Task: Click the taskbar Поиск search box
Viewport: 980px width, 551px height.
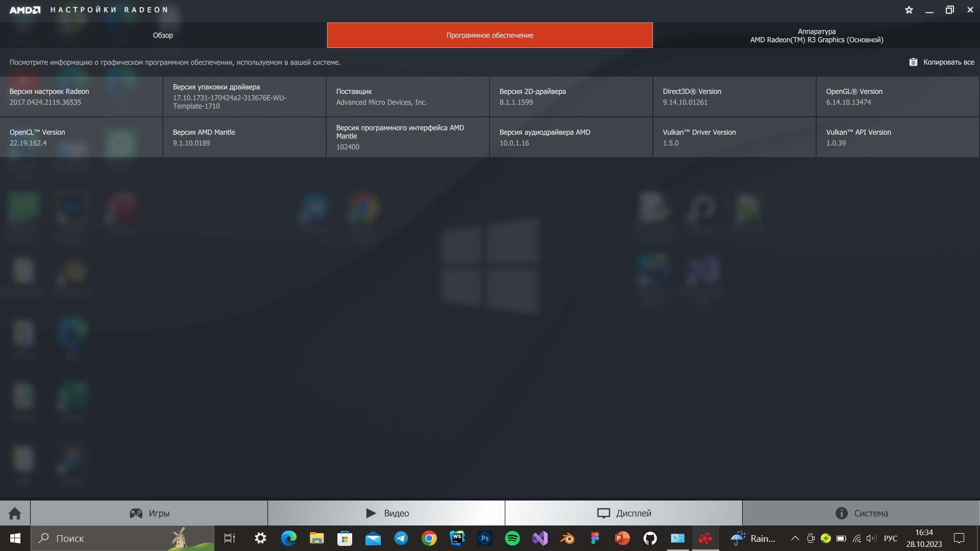Action: [x=122, y=538]
